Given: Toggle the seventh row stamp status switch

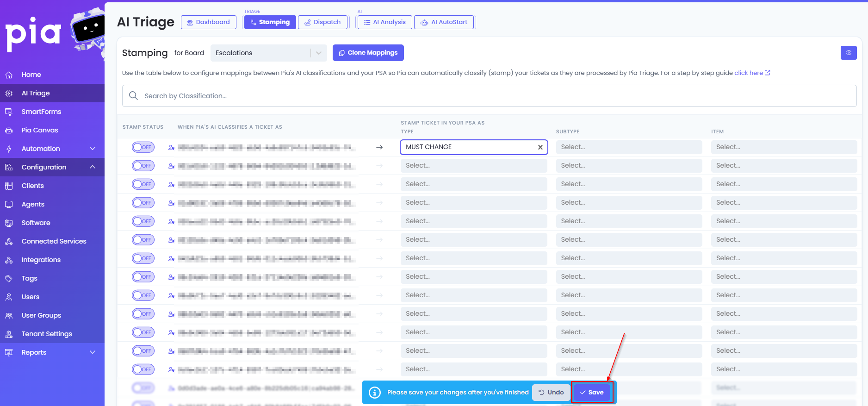Looking at the screenshot, I should 143,258.
